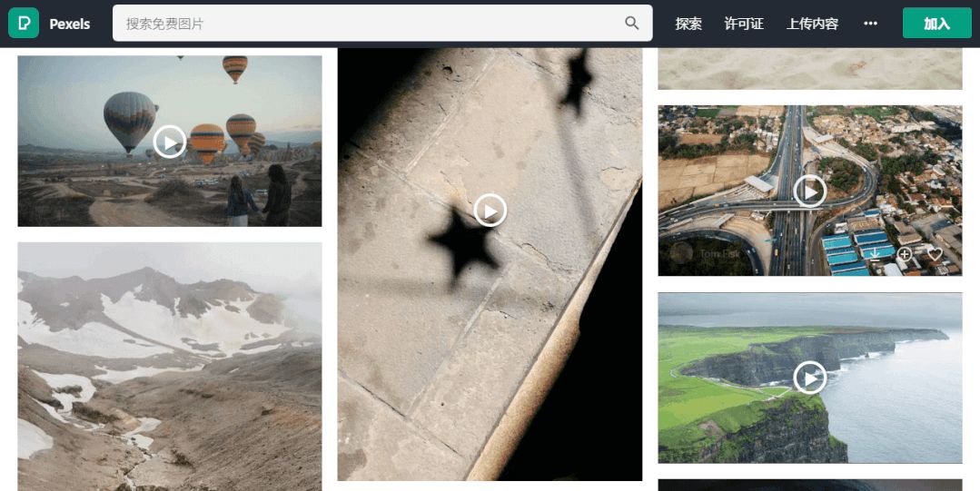Download the highway aerial video
Viewport: 980px width, 491px height.
click(x=875, y=253)
